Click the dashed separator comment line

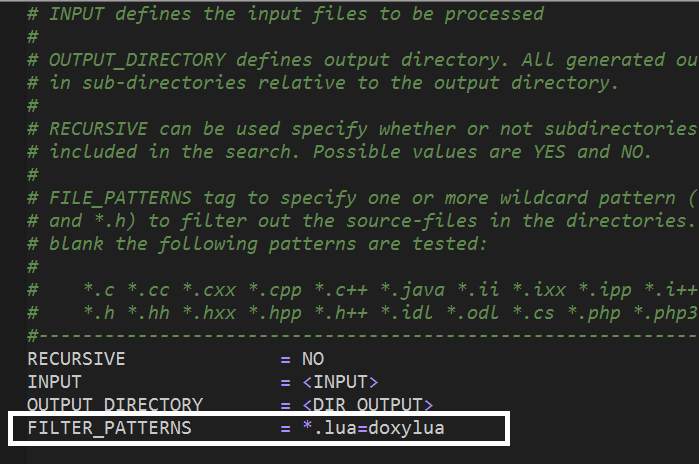(x=363, y=335)
